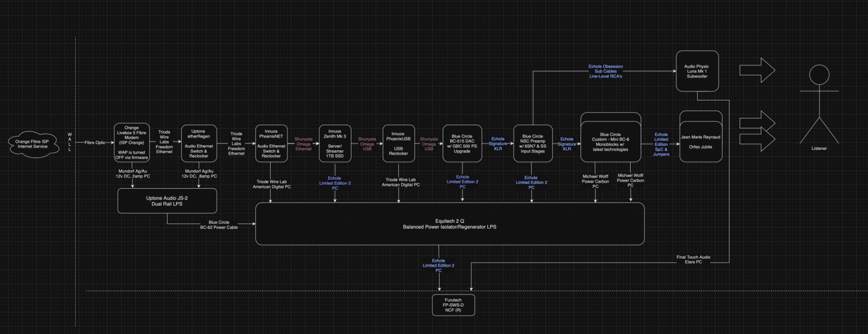The image size is (868, 334).
Task: Click 'Echole Limited Edition SpC & Jumpers' label
Action: (x=661, y=144)
